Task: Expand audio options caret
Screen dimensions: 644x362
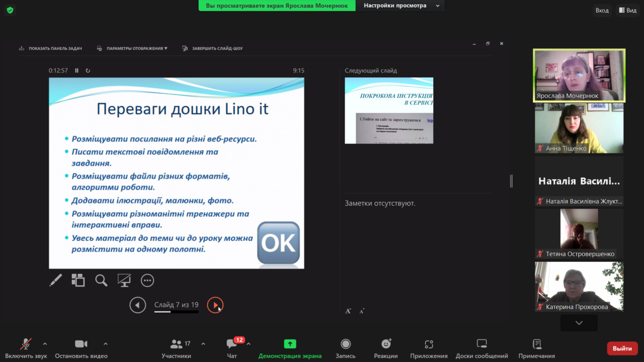Action: coord(45,344)
